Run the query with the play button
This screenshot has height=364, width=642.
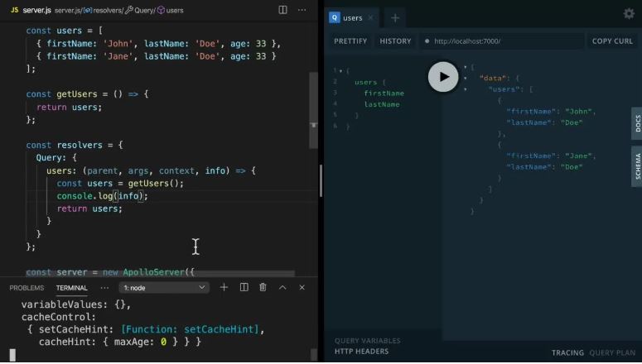pyautogui.click(x=443, y=77)
